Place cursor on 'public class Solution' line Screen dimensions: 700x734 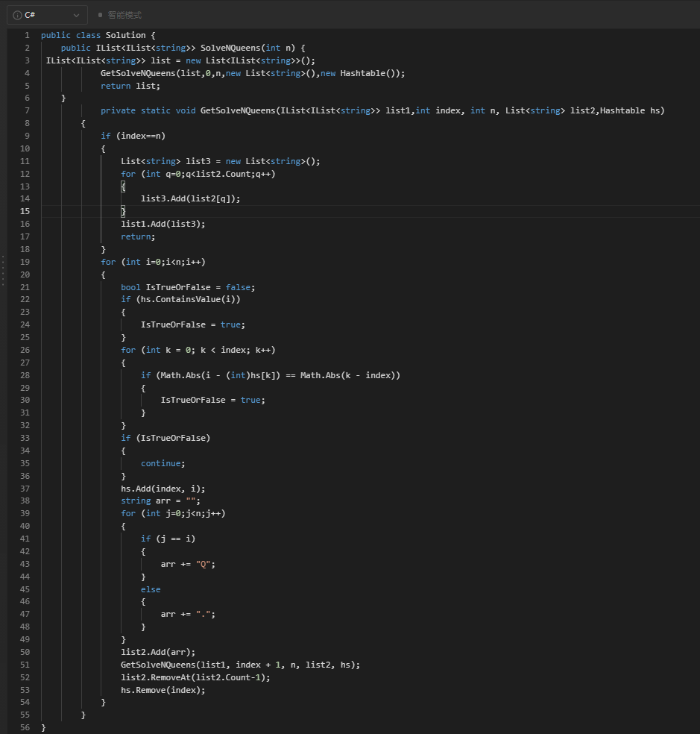coord(98,35)
